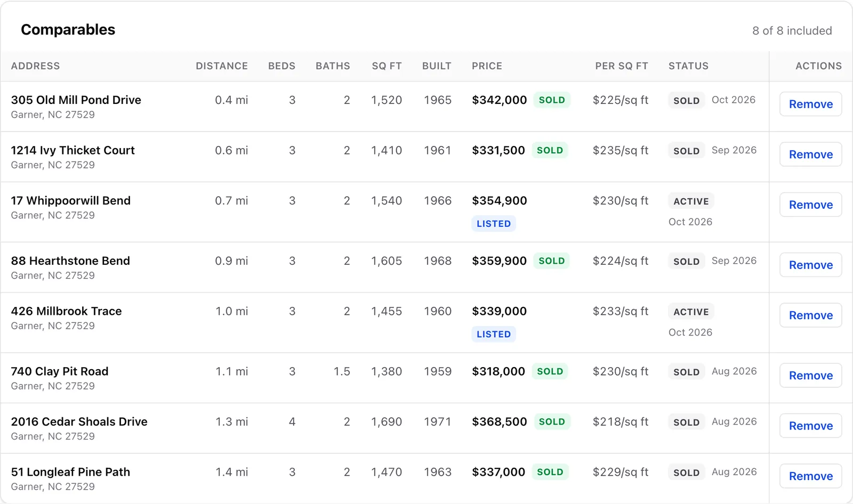Remove 51 Longleaf Pine Path comparable
This screenshot has width=853, height=504.
pyautogui.click(x=810, y=476)
